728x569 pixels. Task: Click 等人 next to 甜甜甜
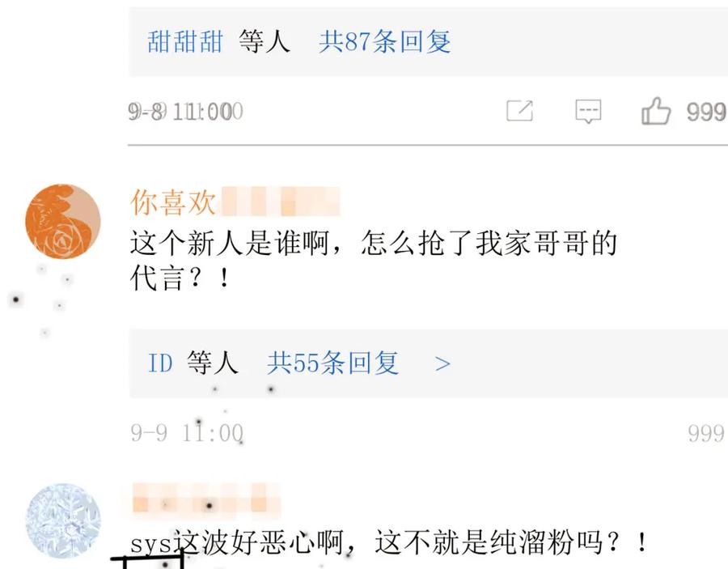pos(265,41)
